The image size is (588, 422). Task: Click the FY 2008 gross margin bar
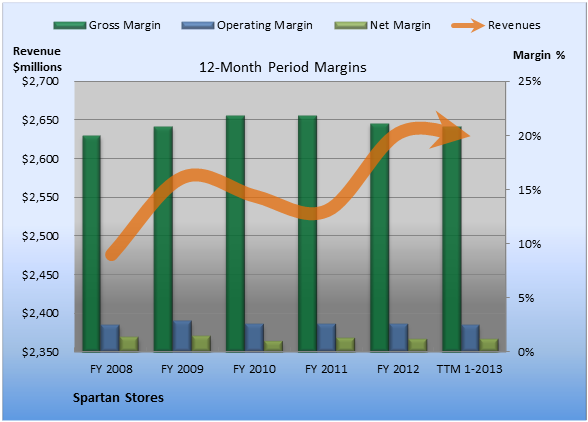click(x=92, y=243)
